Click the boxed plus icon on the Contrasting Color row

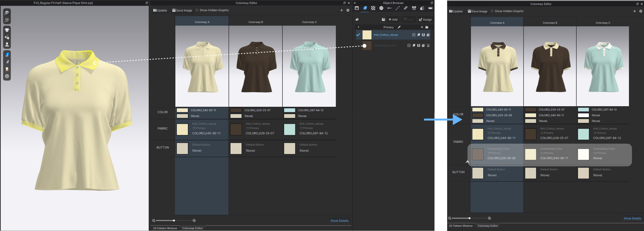point(409,46)
